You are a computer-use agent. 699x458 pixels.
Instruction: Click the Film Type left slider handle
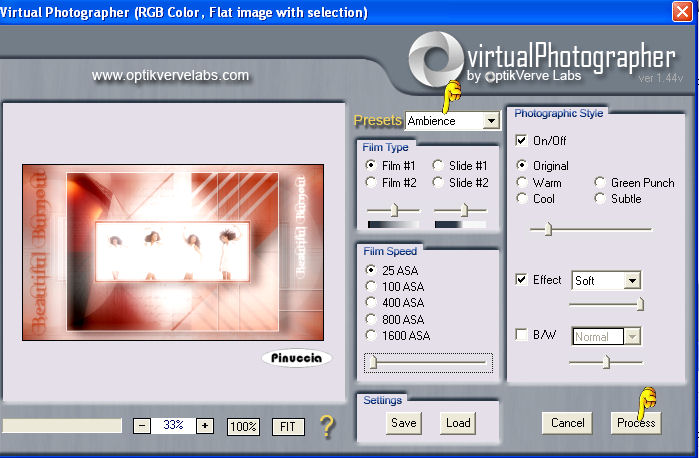[394, 210]
